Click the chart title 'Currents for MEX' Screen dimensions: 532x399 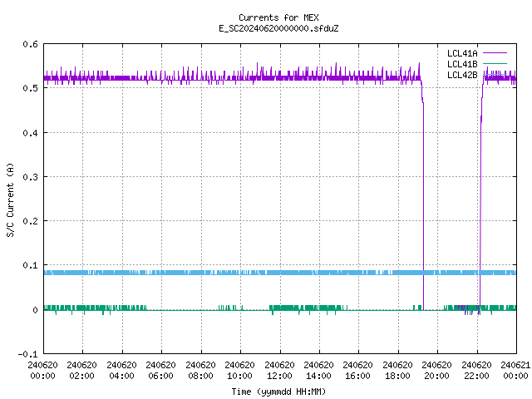[x=278, y=17]
